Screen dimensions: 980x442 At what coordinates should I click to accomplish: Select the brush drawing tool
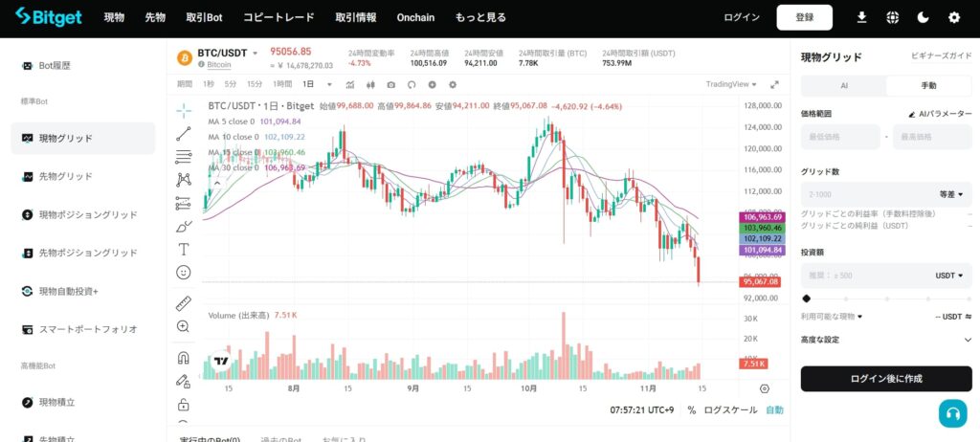184,226
